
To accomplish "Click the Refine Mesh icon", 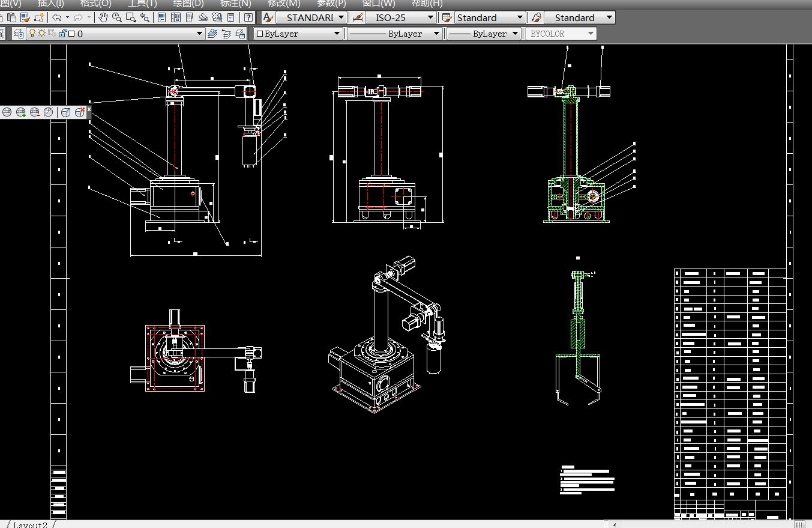I will click(x=49, y=112).
